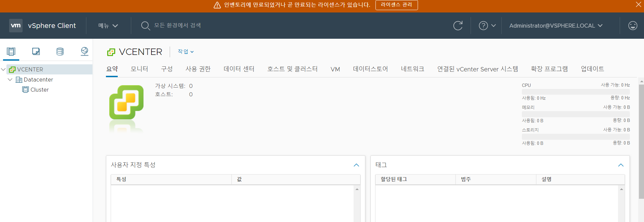Switch to VMs and Templates inventory view

pos(36,52)
